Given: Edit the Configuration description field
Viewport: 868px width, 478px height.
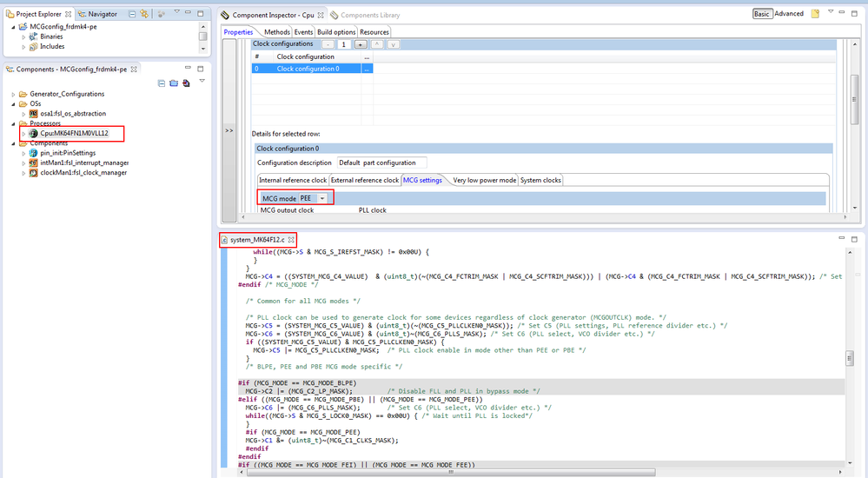Looking at the screenshot, I should [x=382, y=163].
